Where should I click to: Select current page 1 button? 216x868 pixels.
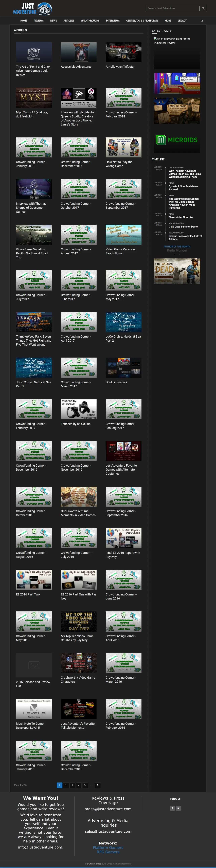click(59, 785)
